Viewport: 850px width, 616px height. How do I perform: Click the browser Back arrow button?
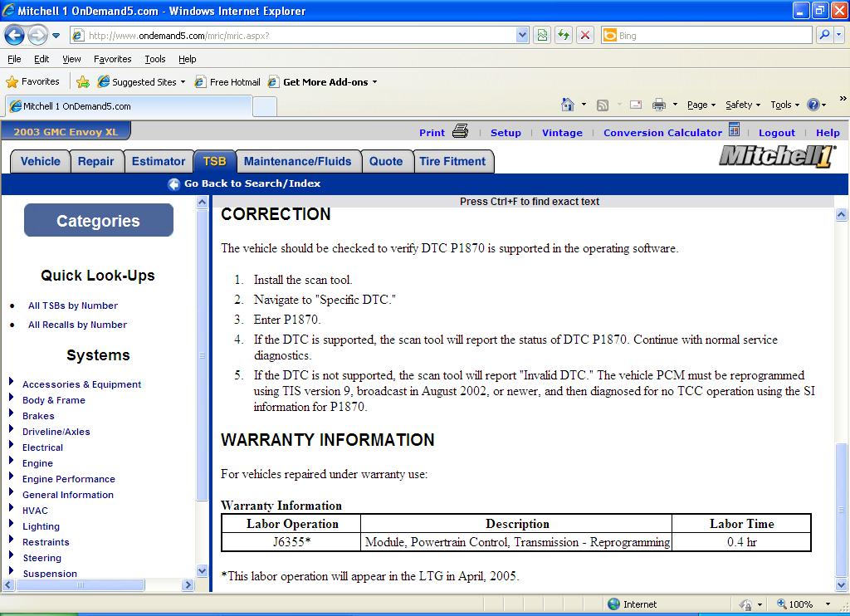(x=15, y=36)
